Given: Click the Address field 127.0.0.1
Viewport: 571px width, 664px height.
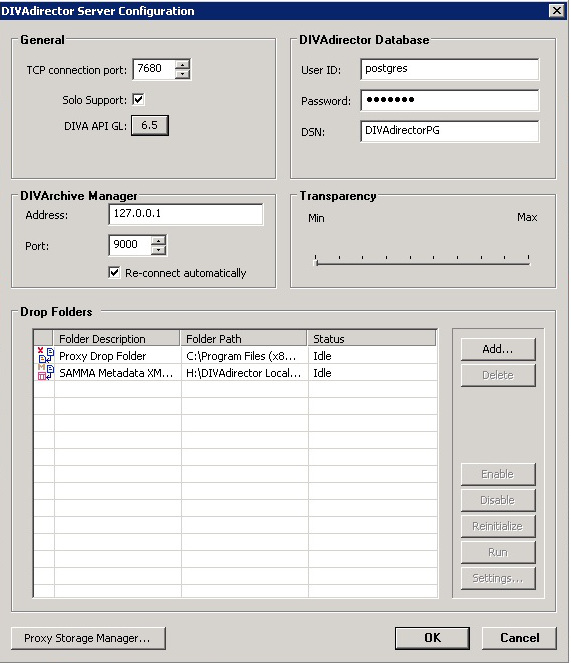Looking at the screenshot, I should 186,214.
